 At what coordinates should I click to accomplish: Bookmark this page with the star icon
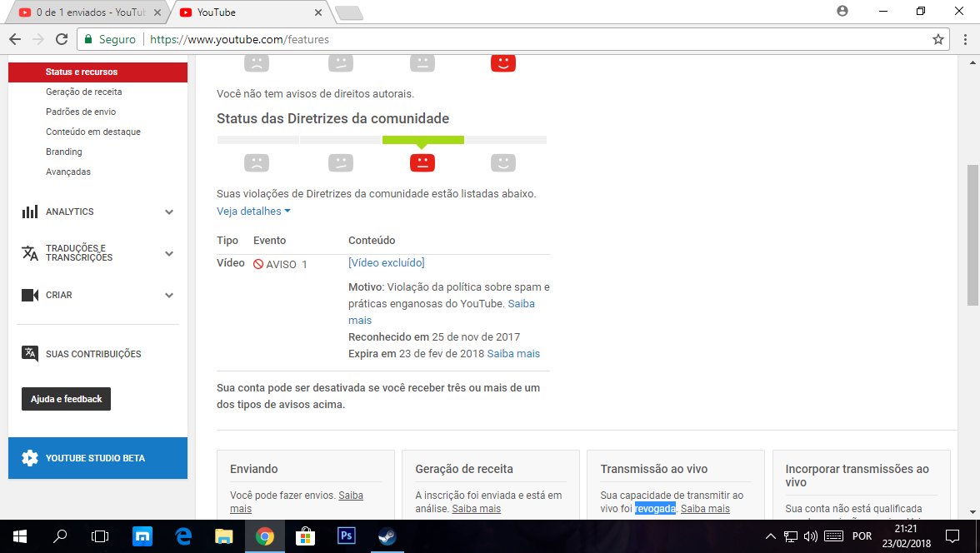[937, 39]
